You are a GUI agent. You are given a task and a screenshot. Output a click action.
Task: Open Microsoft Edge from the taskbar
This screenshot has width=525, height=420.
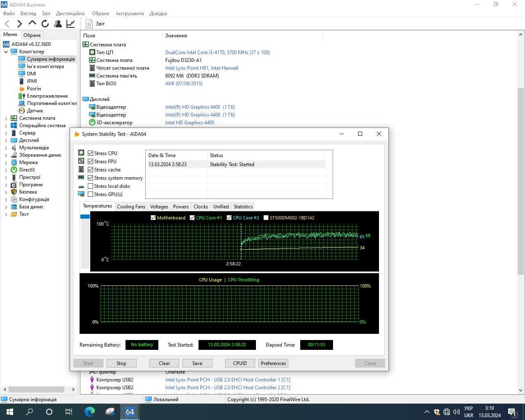90,412
